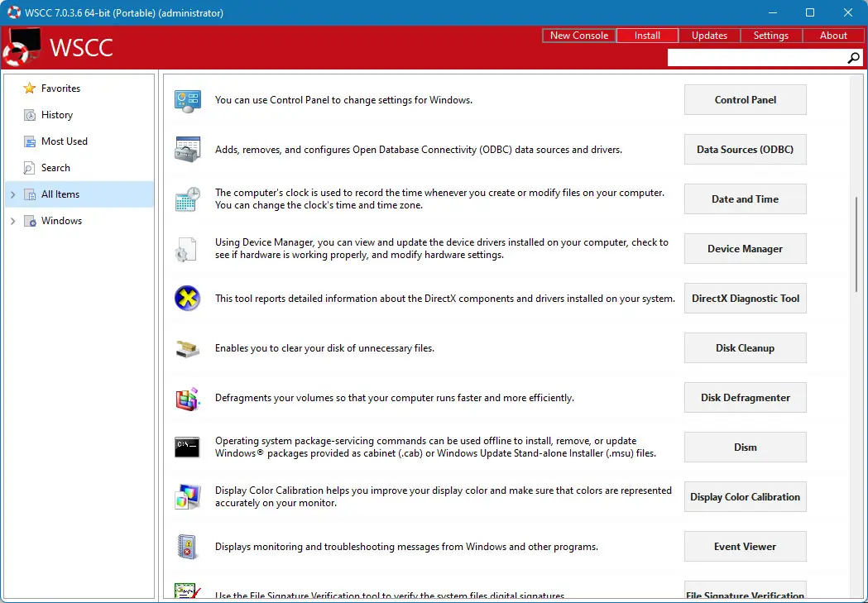Click the WSCC lifebuoy logo in header
868x603 pixels.
point(21,47)
